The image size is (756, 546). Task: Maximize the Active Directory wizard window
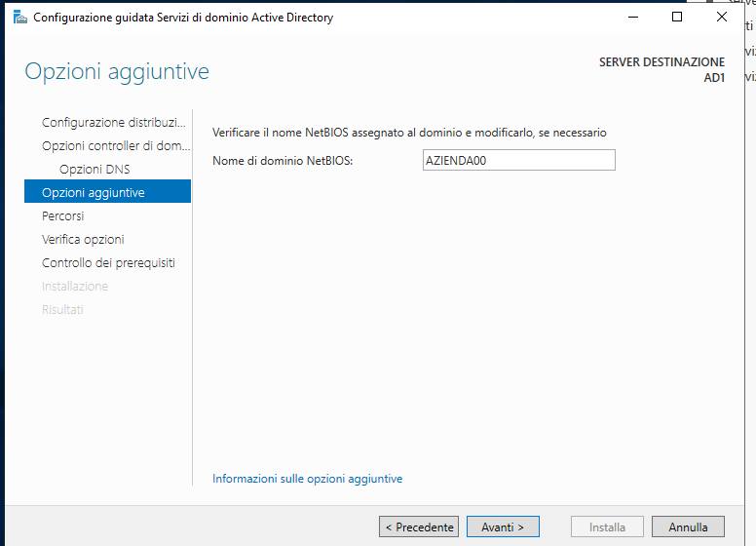[677, 17]
